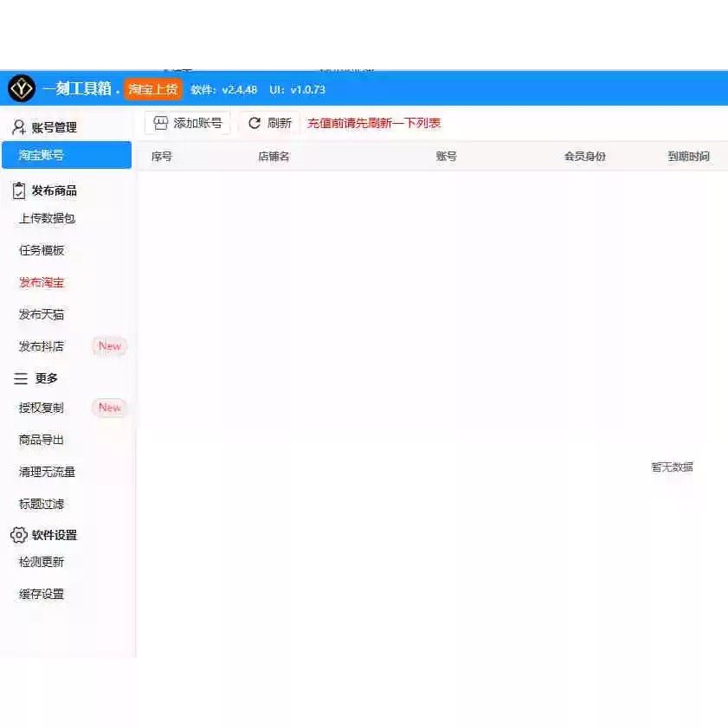Viewport: 728px width, 728px height.
Task: Click the 添加账号 button
Action: tap(188, 123)
